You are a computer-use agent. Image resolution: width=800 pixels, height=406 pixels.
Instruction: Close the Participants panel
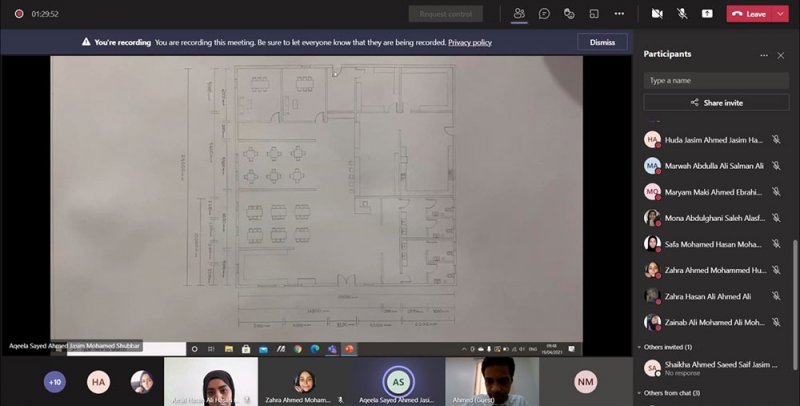click(x=781, y=55)
